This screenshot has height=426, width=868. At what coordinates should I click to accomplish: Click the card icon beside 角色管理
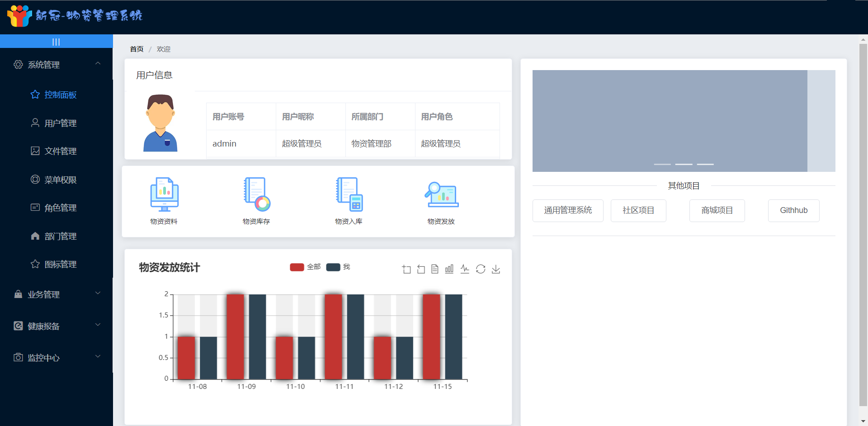(35, 207)
